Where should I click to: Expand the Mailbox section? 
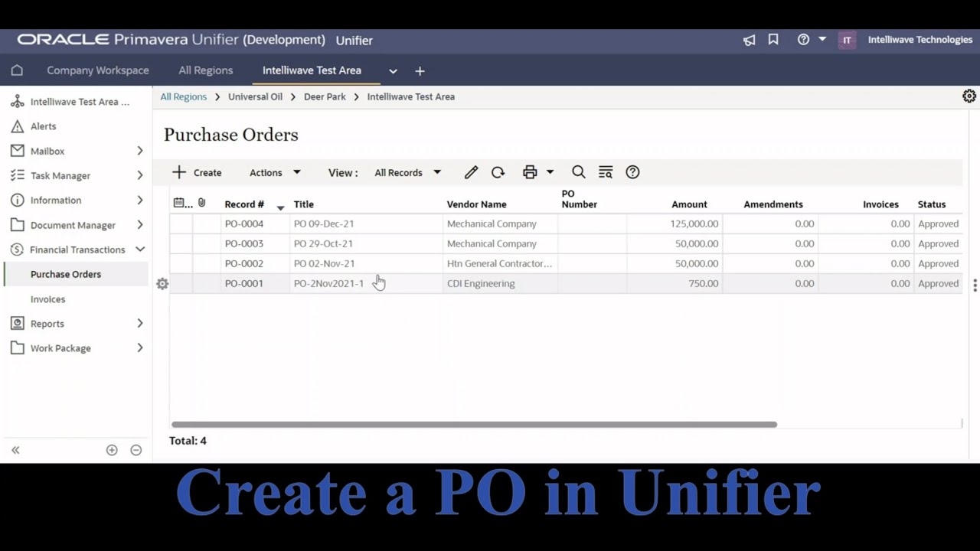[x=140, y=151]
